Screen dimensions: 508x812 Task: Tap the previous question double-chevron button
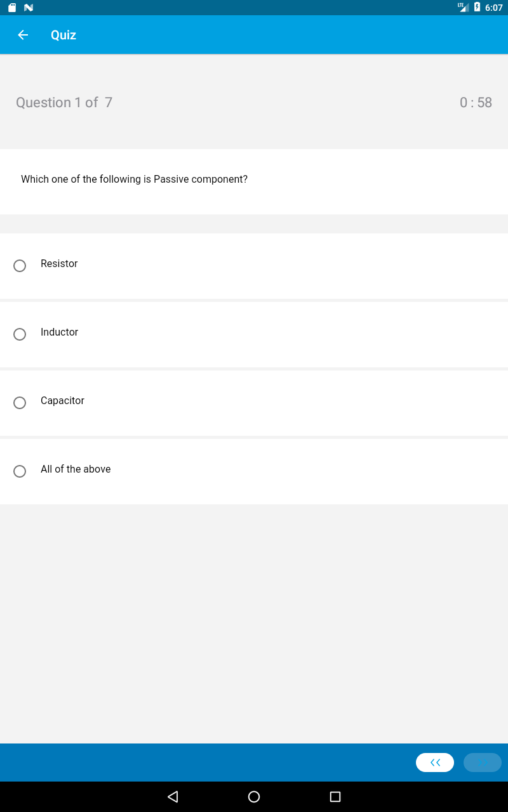(x=435, y=763)
